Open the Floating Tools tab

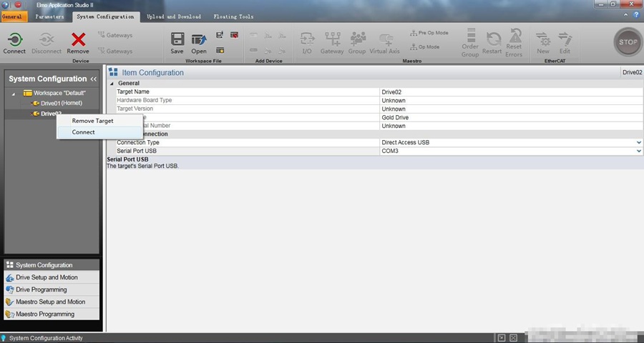click(232, 16)
